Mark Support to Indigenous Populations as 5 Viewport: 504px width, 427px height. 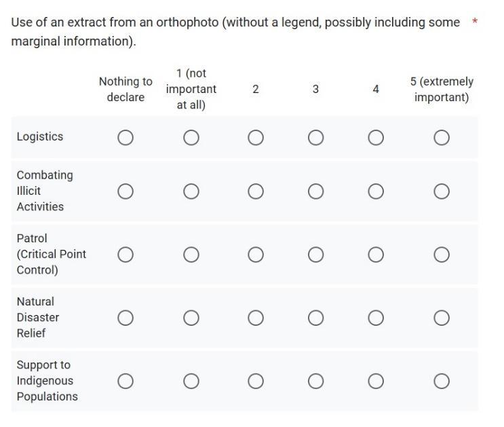tap(442, 382)
